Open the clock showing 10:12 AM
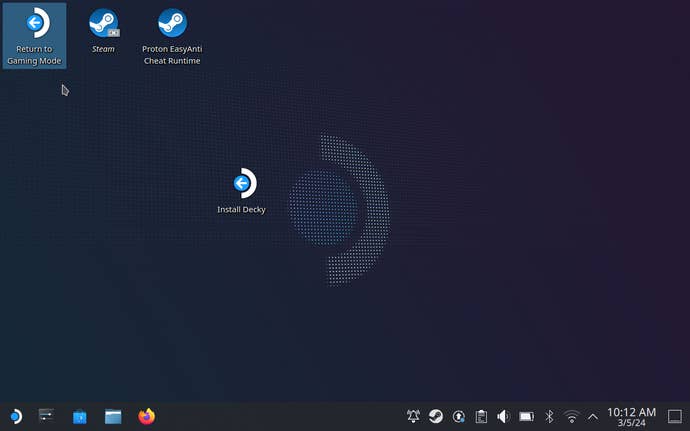Screen dimensions: 690x431 631,417
